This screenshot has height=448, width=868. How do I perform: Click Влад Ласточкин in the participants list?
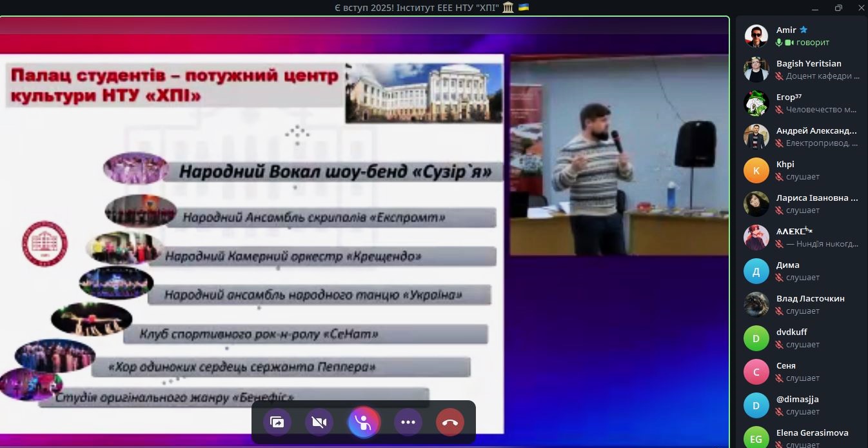pyautogui.click(x=810, y=298)
